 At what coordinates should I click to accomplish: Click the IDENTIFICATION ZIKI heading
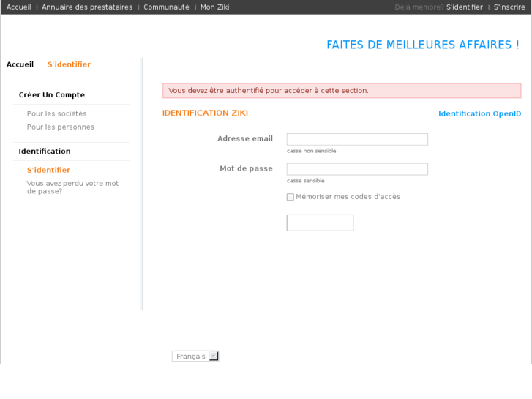pos(205,113)
